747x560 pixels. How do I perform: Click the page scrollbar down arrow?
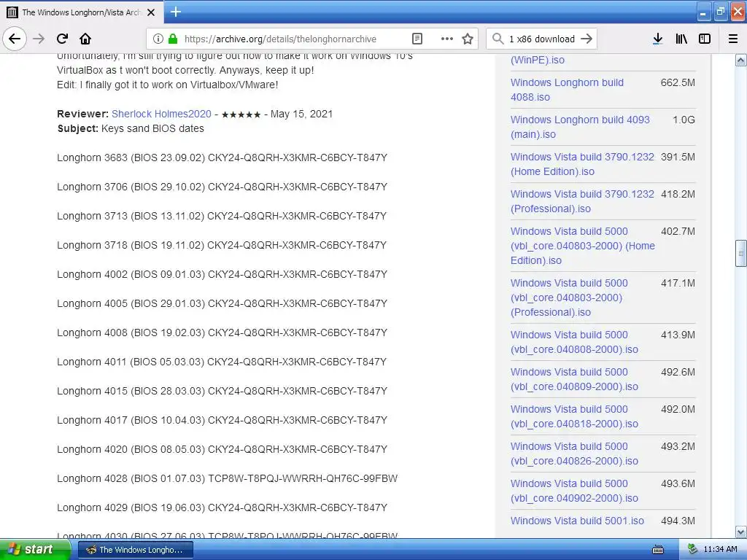pyautogui.click(x=741, y=532)
